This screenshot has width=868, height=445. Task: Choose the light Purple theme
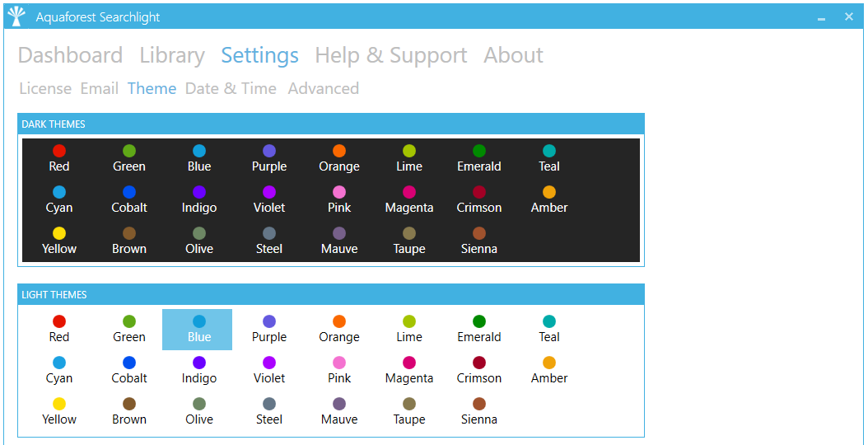pos(269,329)
